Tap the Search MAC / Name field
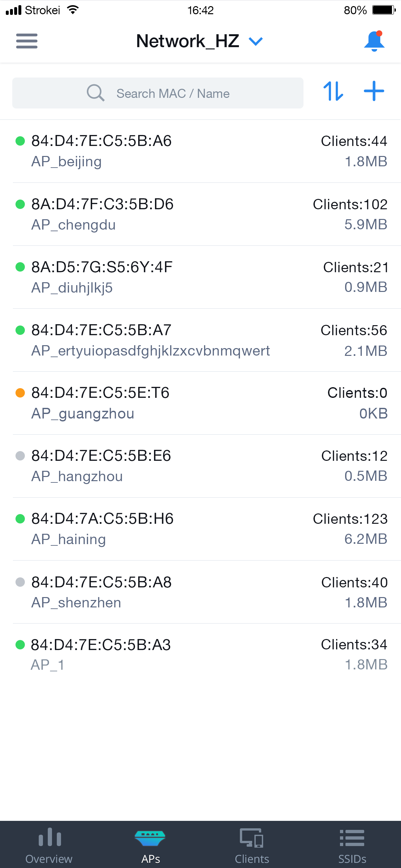401x868 pixels. [x=172, y=93]
